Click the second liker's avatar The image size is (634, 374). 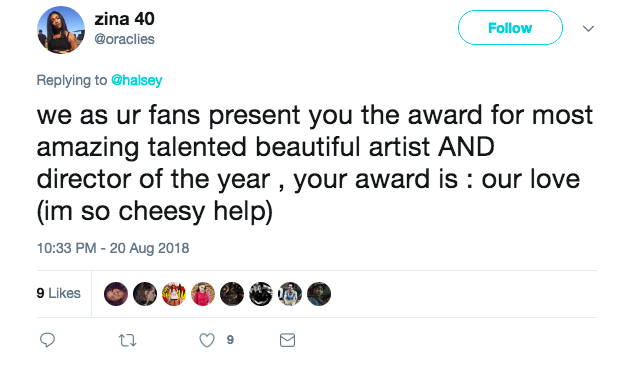[145, 294]
